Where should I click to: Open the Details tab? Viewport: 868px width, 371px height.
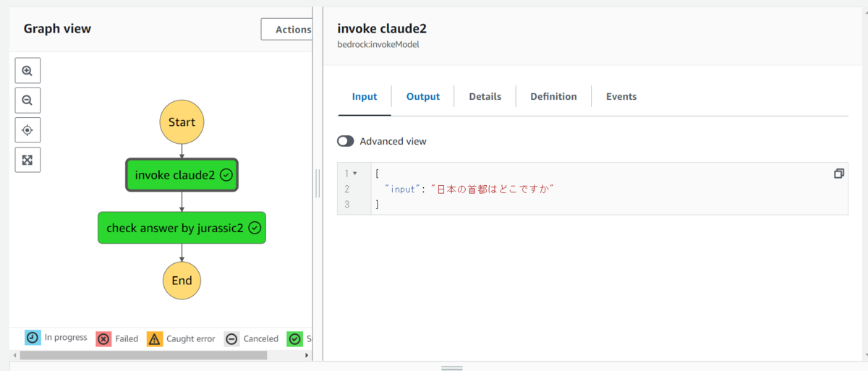[x=485, y=97]
